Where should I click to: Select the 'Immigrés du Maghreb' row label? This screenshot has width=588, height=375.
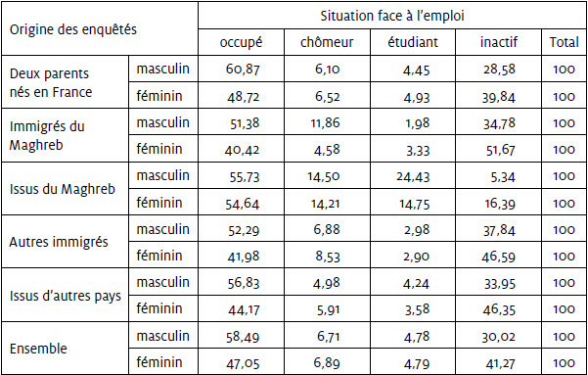click(47, 135)
